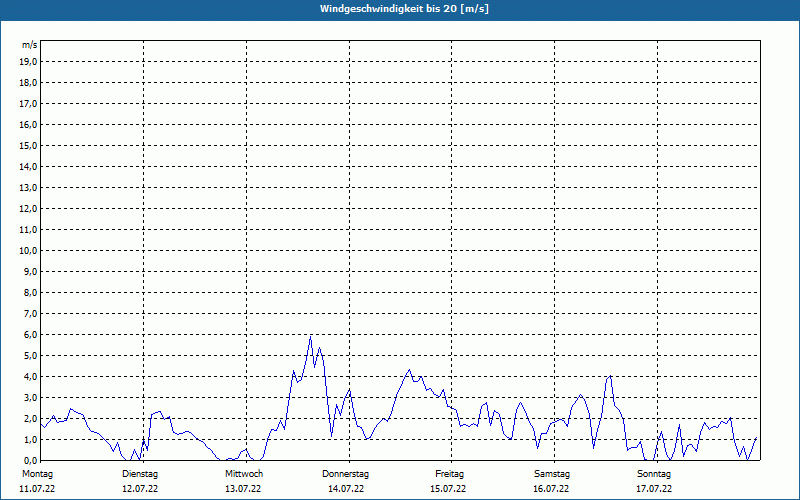Click the date 11.07.22
The height and width of the screenshot is (500, 800).
click(37, 489)
